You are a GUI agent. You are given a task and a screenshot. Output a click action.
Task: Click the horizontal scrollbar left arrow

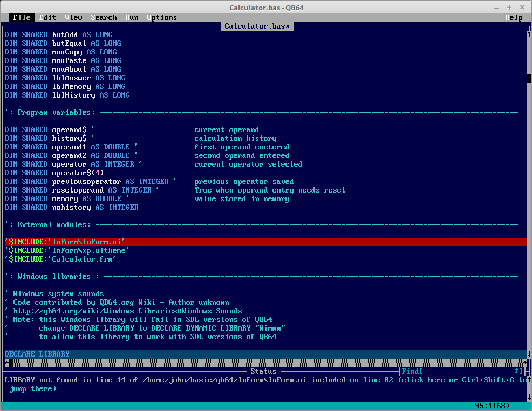tap(7, 362)
